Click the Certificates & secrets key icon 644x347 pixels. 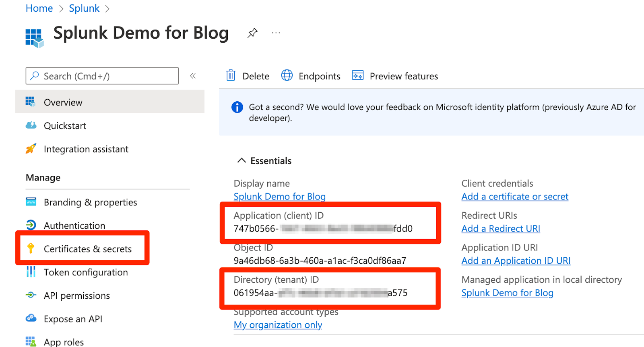point(31,248)
